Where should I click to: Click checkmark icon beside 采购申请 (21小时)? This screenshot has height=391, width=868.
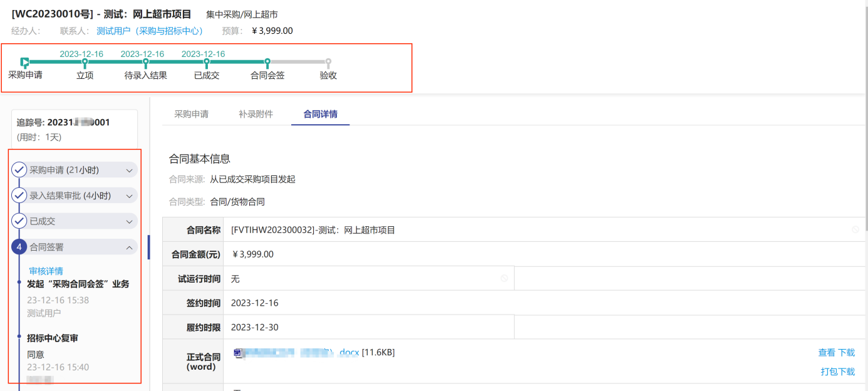click(19, 170)
